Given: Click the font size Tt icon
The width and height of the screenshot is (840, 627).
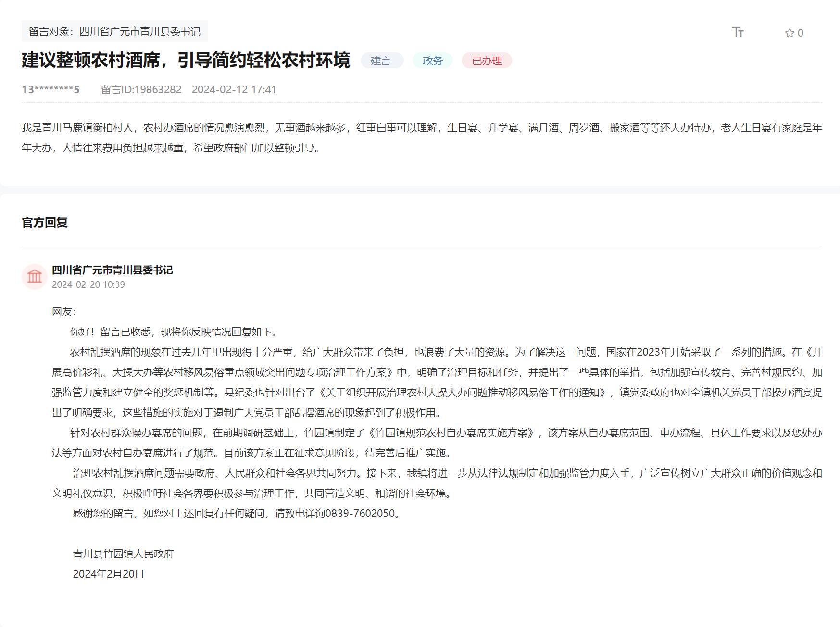Looking at the screenshot, I should [x=738, y=32].
